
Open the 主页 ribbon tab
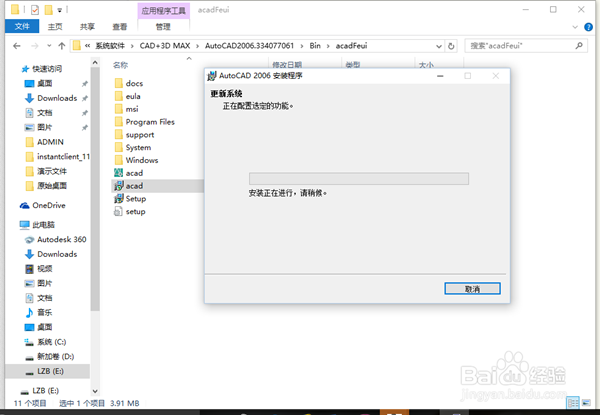point(55,27)
